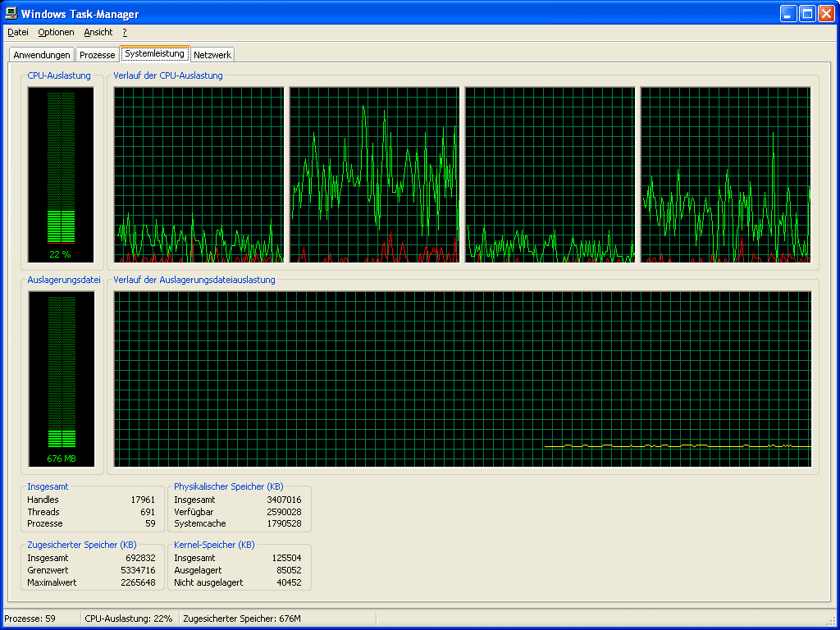Maximize the Task-Manager window
Screen dimensions: 840x630
pos(807,13)
